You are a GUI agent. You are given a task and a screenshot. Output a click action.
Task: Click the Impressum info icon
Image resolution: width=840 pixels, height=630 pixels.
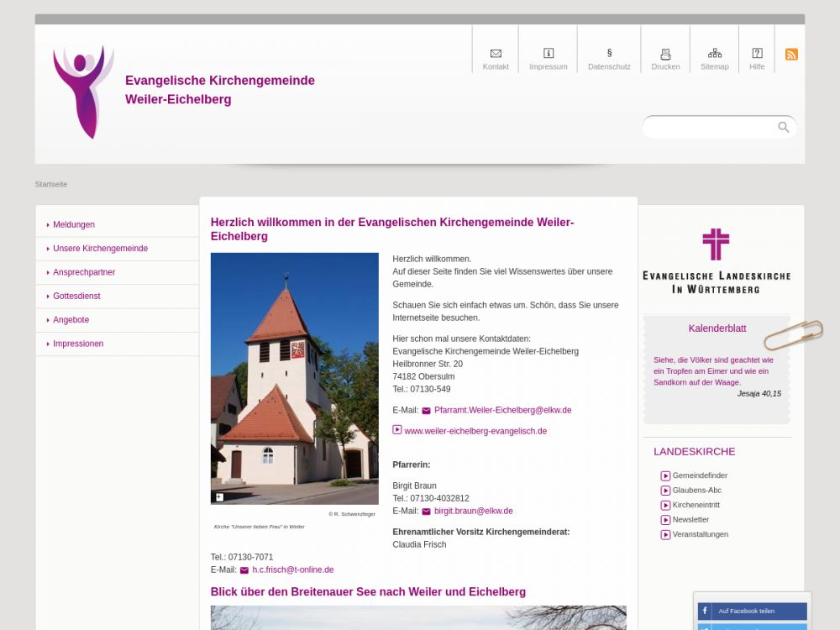click(549, 54)
